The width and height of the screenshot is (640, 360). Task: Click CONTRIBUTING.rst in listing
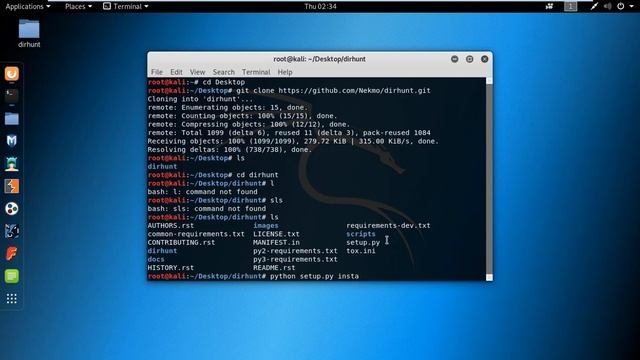click(x=181, y=242)
